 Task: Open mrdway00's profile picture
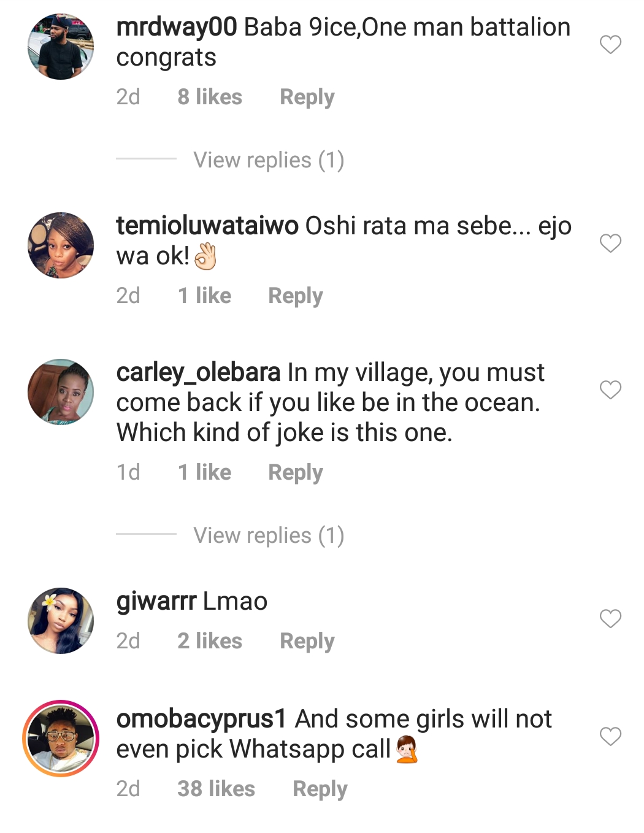coord(61,47)
